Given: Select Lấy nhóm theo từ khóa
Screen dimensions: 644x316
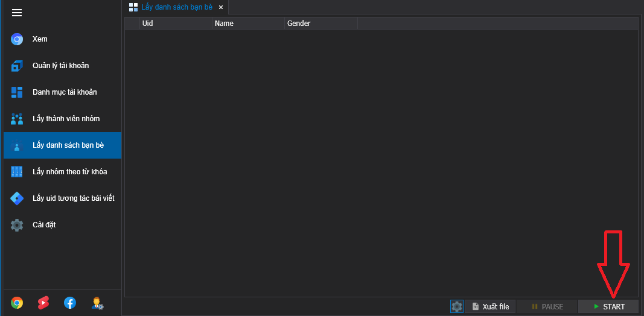Looking at the screenshot, I should pos(69,172).
